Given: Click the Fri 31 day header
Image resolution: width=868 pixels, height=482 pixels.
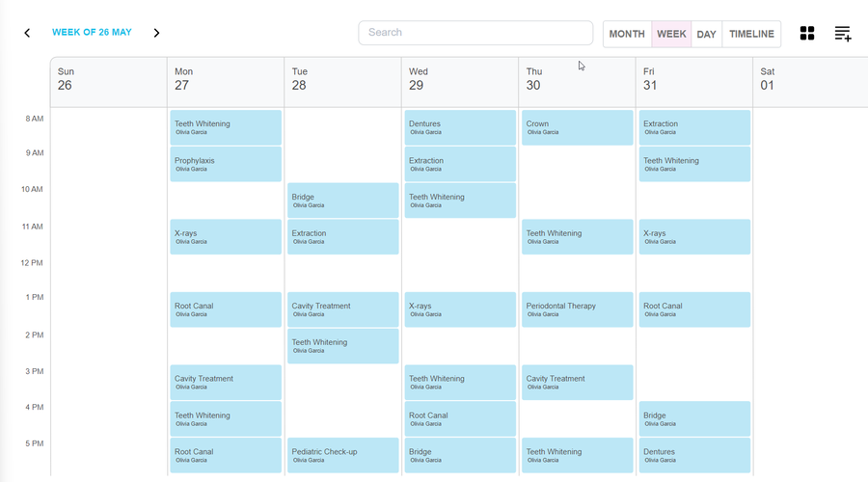Looking at the screenshot, I should [693, 79].
